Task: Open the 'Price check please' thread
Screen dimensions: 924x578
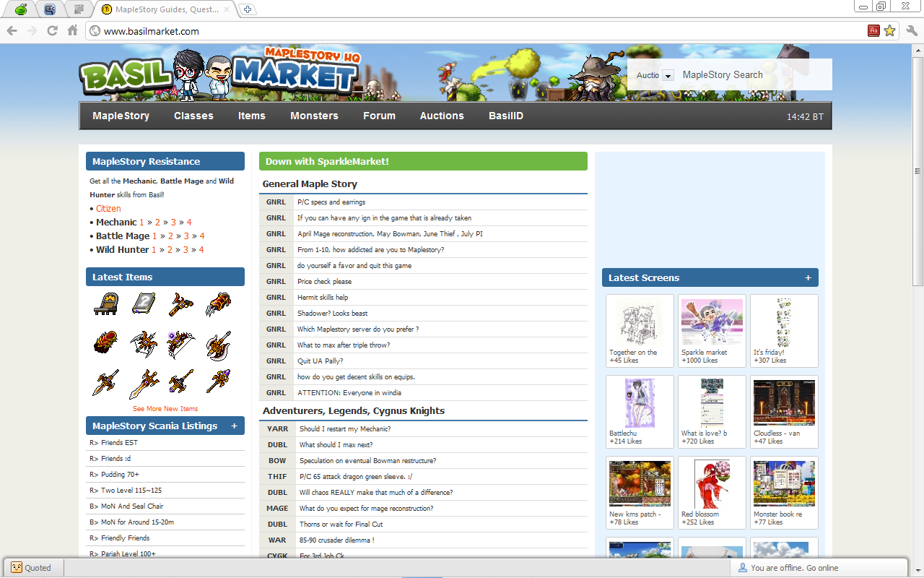Action: click(x=324, y=282)
